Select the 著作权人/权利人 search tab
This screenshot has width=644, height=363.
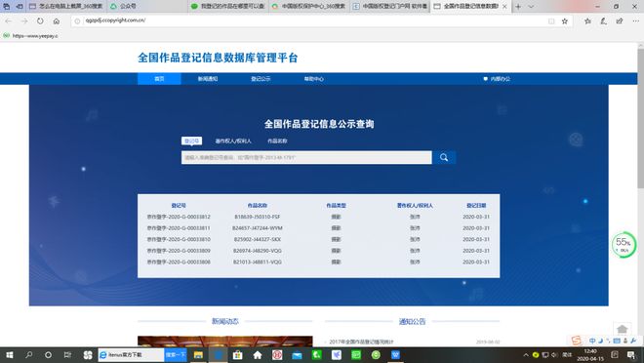[233, 141]
